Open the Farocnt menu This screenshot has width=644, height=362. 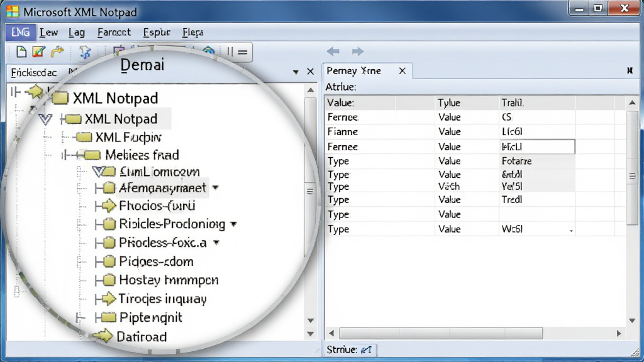pos(114,32)
